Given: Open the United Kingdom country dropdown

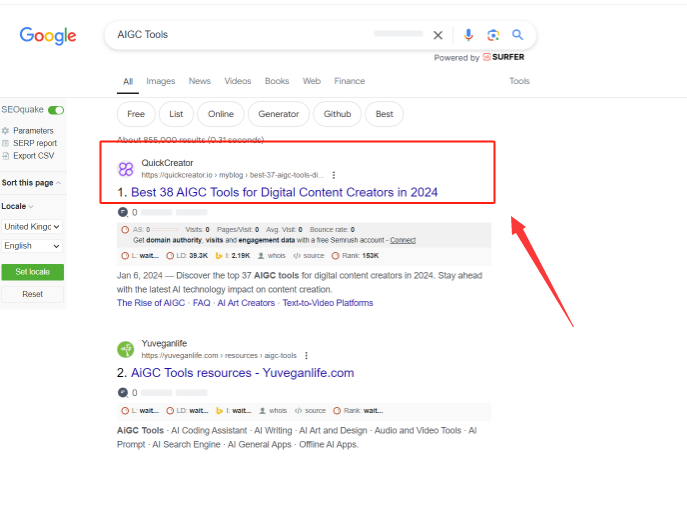Looking at the screenshot, I should [x=32, y=226].
